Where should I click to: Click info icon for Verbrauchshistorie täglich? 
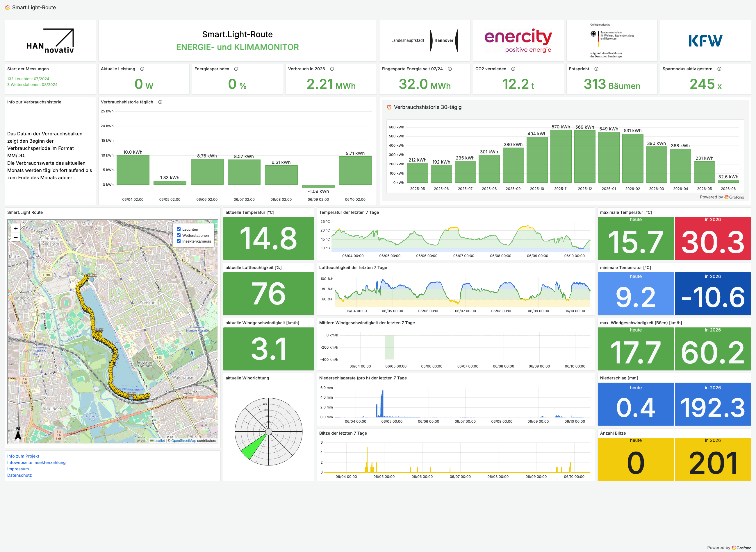pos(160,102)
